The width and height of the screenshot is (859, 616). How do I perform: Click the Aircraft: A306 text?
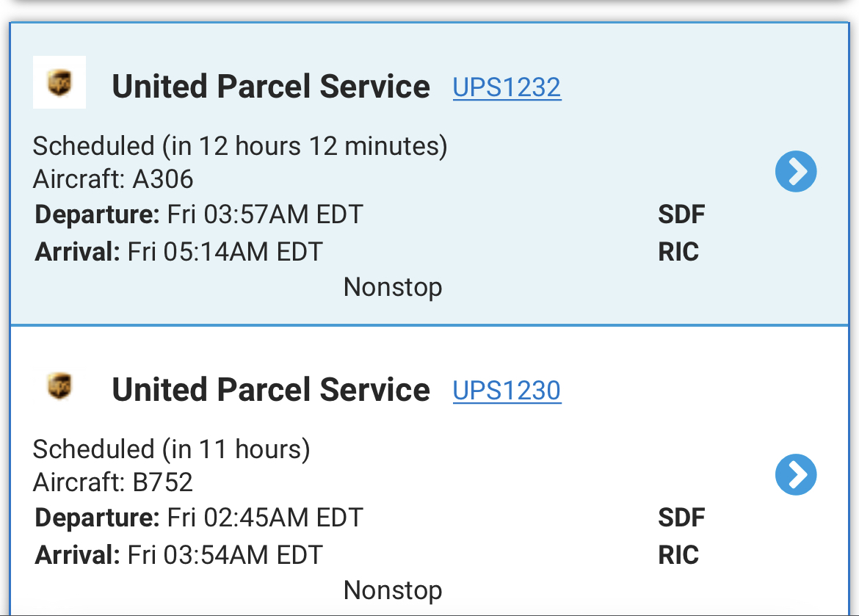pyautogui.click(x=113, y=179)
